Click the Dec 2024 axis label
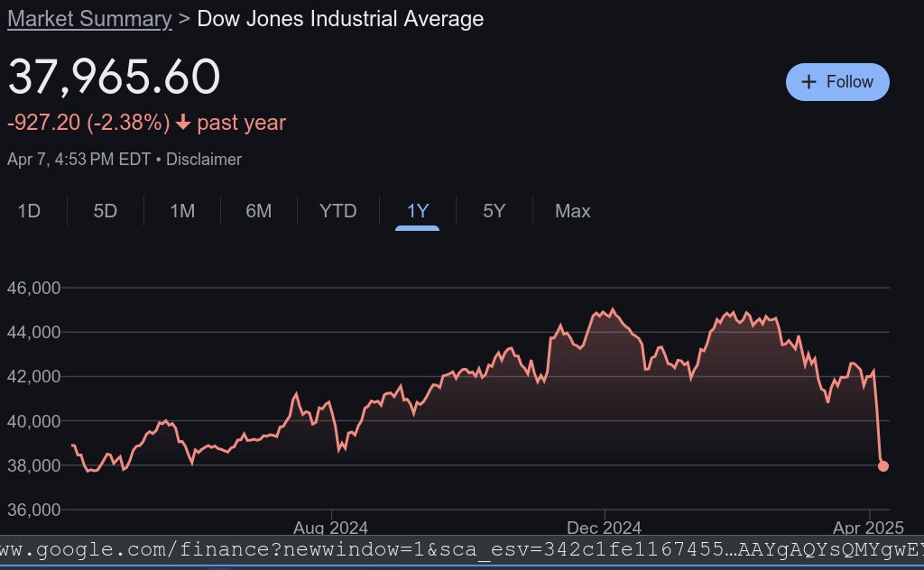The height and width of the screenshot is (570, 924). click(604, 527)
